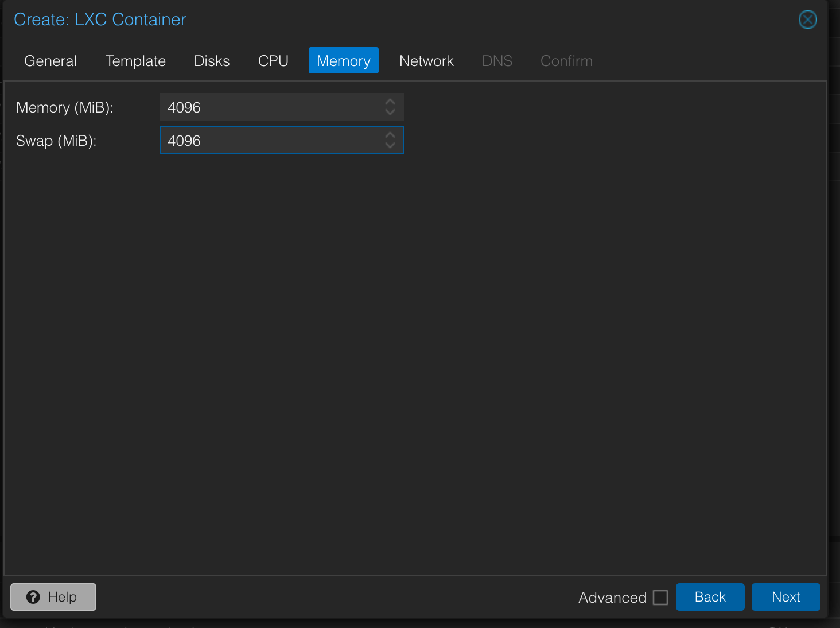This screenshot has width=840, height=628.
Task: Enable the Advanced checkbox
Action: point(660,598)
